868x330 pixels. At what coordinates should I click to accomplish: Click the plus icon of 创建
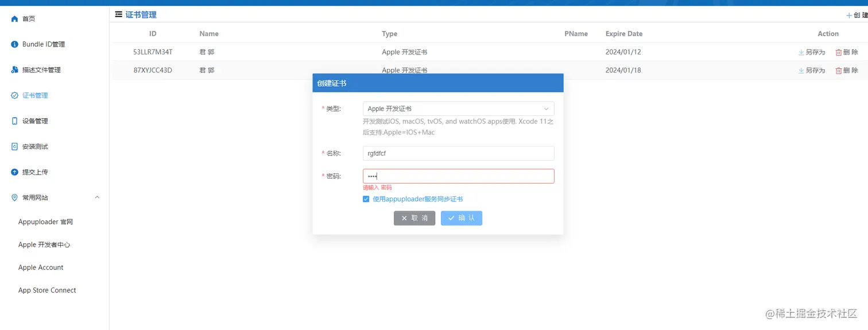coord(849,15)
